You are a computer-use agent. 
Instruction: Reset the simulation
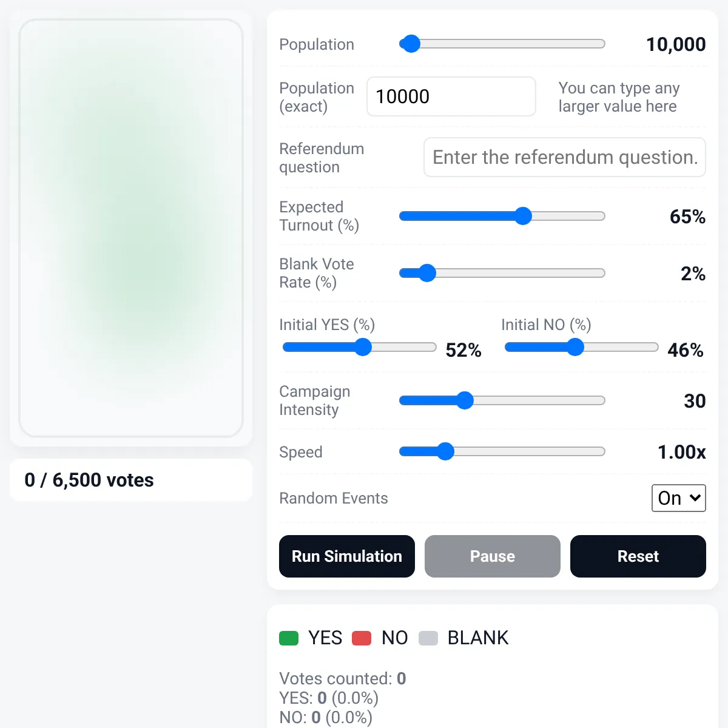[638, 556]
